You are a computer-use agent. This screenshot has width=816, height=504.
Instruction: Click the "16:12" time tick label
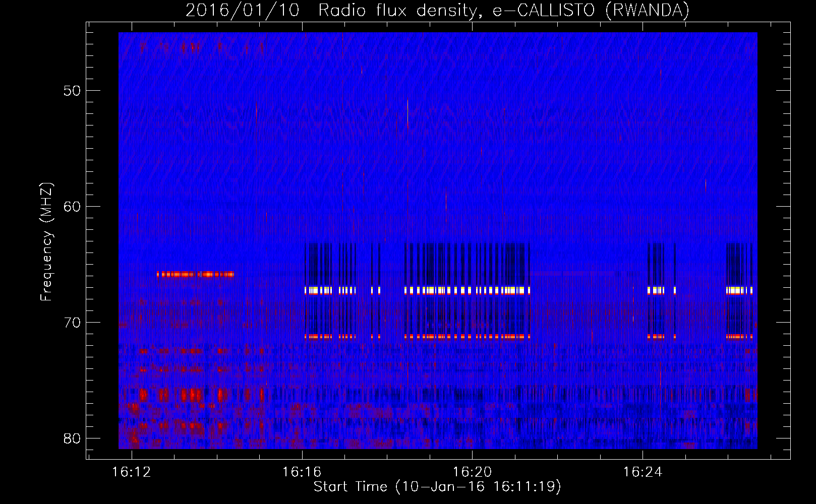132,472
